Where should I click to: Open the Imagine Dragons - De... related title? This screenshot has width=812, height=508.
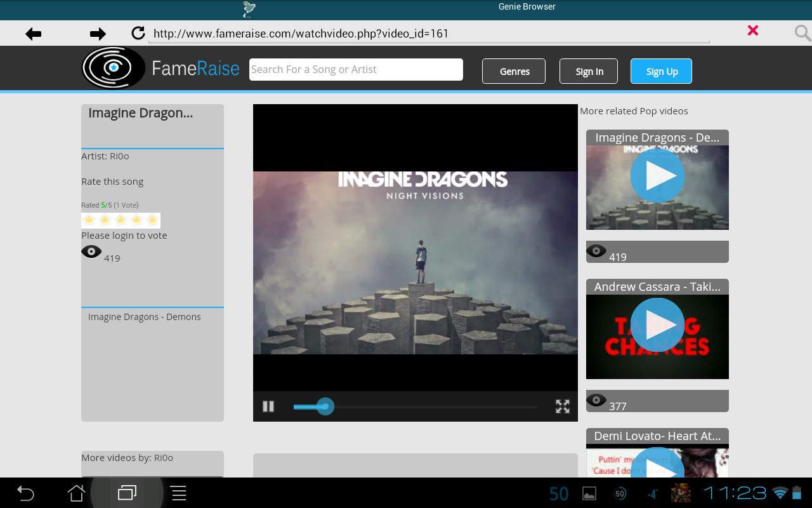(657, 138)
